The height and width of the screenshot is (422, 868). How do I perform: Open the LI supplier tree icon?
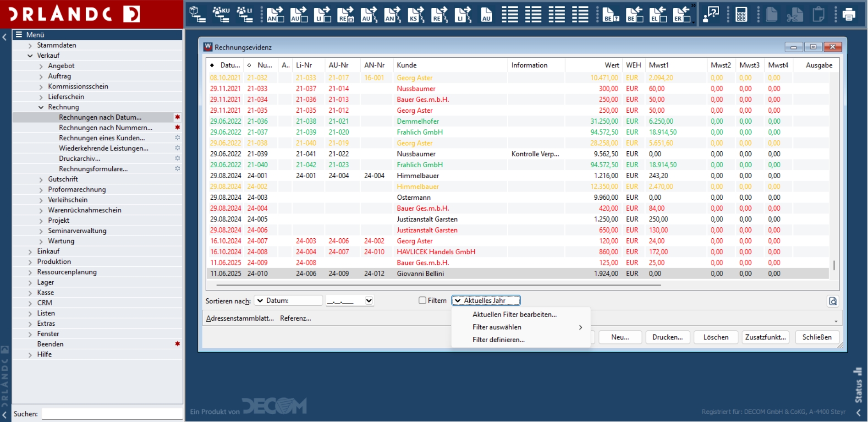point(245,14)
